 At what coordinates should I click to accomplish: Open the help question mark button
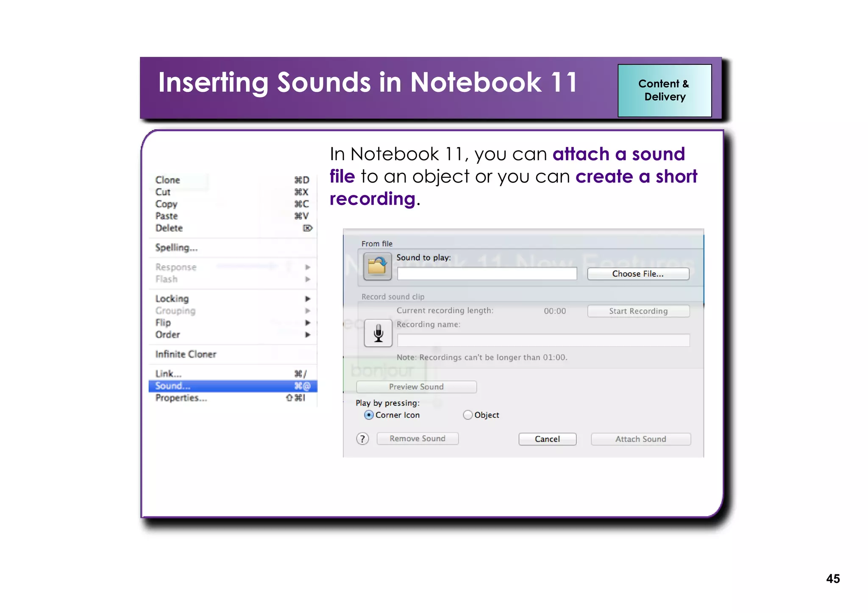click(362, 438)
